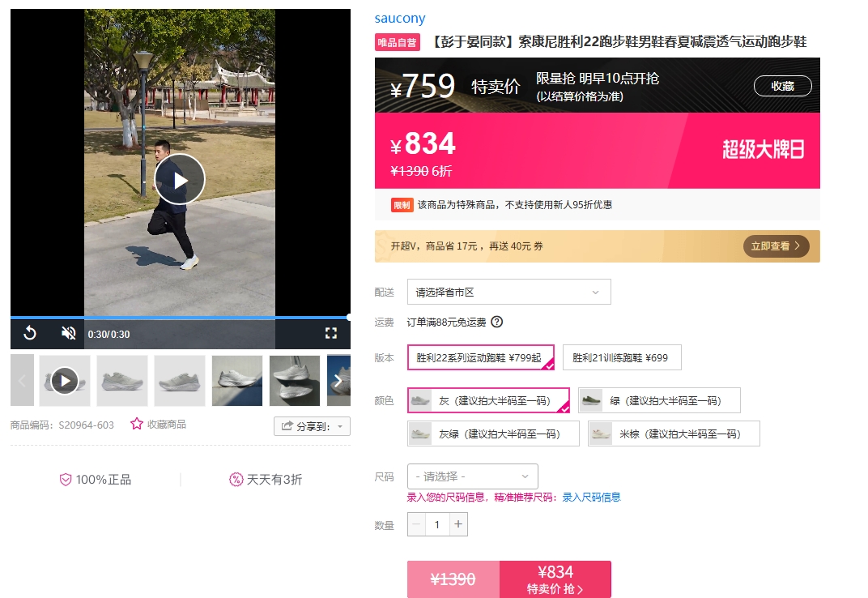This screenshot has height=598, width=868.
Task: Choose the 米棕 color option
Action: pyautogui.click(x=674, y=434)
